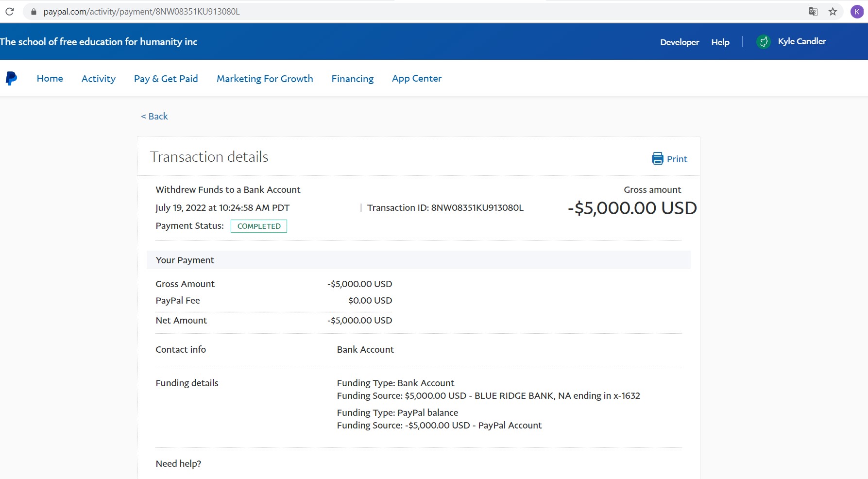Click the Payment Status label
The height and width of the screenshot is (479, 868).
[x=189, y=225]
